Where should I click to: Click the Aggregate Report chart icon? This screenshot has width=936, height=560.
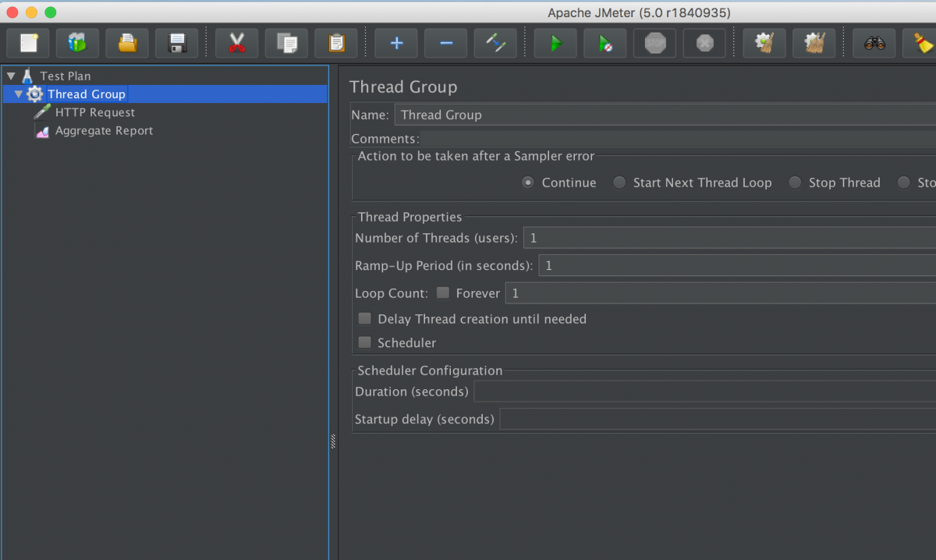[42, 131]
